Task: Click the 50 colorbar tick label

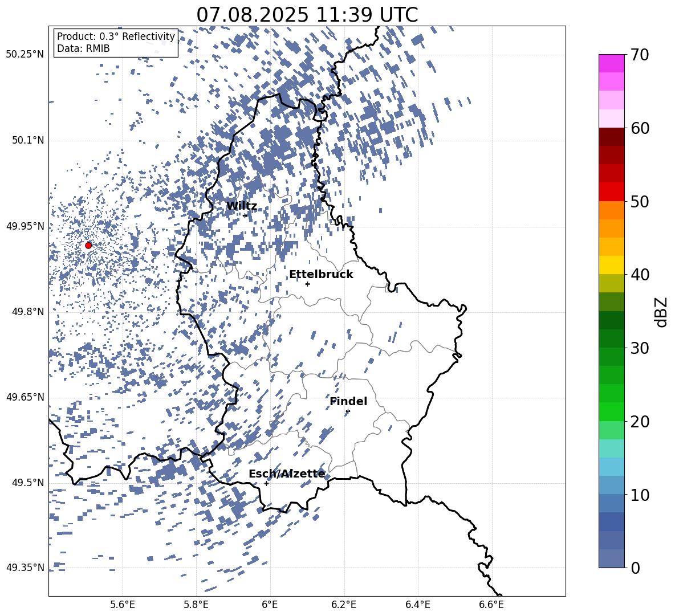Action: [x=640, y=202]
